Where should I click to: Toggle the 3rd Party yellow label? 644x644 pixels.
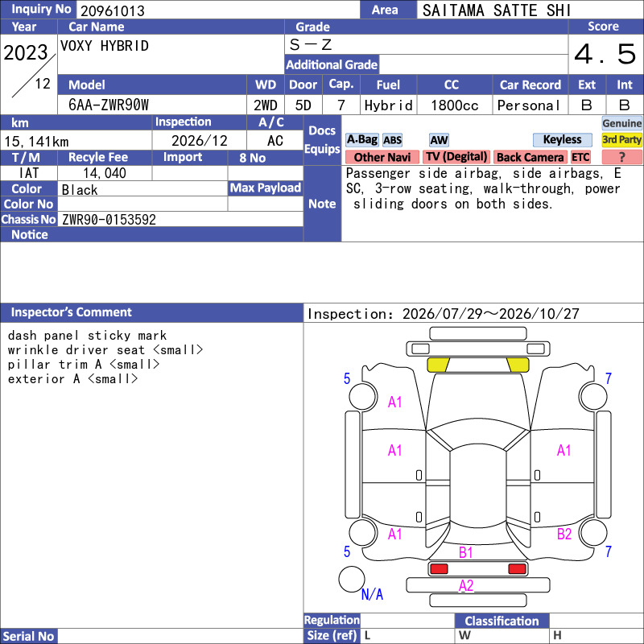coord(621,140)
